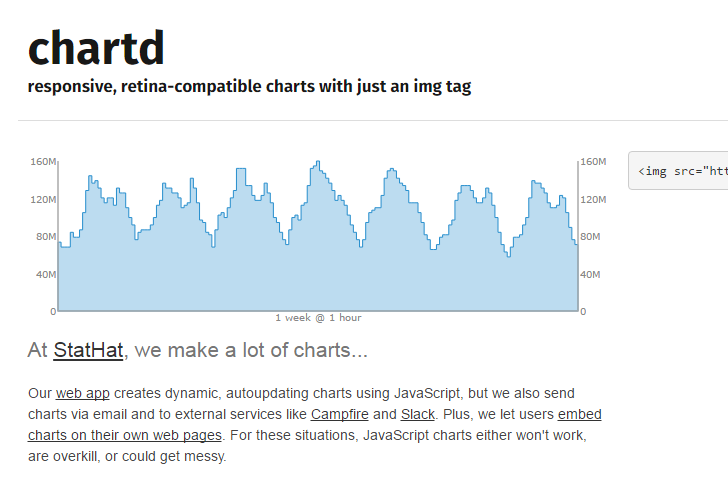
Task: Click the 160M label on the right axis
Action: pyautogui.click(x=594, y=162)
